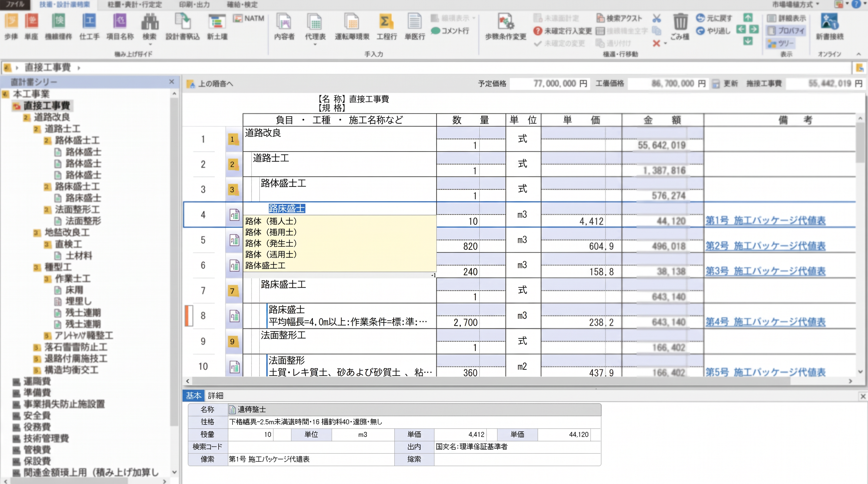This screenshot has height=484, width=868.
Task: Click the sigma 工程行 icon
Action: (x=386, y=21)
